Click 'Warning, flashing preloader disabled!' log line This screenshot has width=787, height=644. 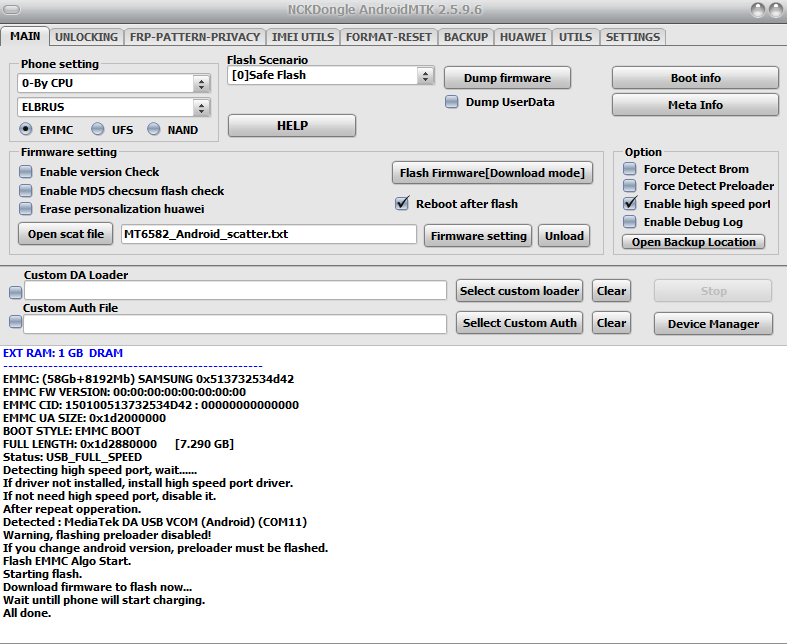[x=107, y=535]
